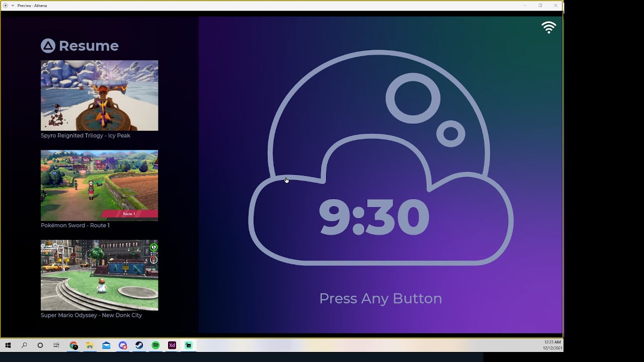Open the Windows Start menu
This screenshot has width=644, height=362.
pyautogui.click(x=8, y=345)
